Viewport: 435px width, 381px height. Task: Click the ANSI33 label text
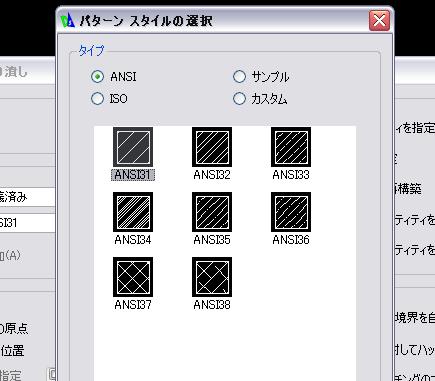[x=291, y=175]
